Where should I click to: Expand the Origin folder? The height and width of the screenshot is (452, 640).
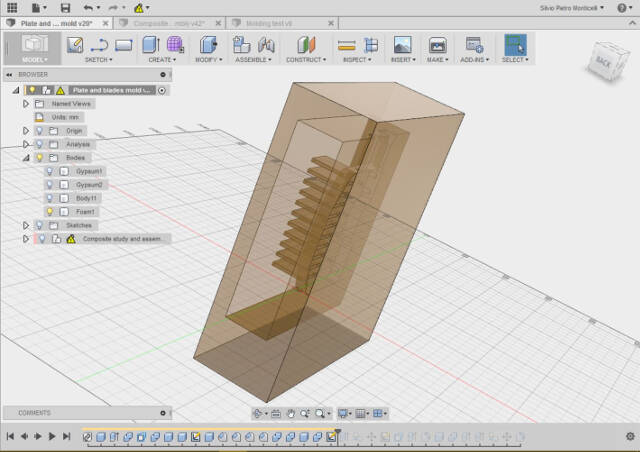[x=26, y=131]
